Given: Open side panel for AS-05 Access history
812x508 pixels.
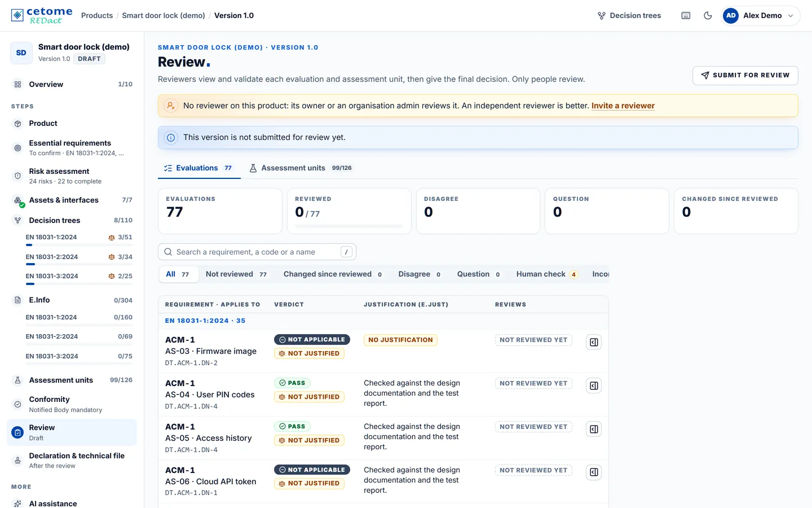Looking at the screenshot, I should pos(594,429).
